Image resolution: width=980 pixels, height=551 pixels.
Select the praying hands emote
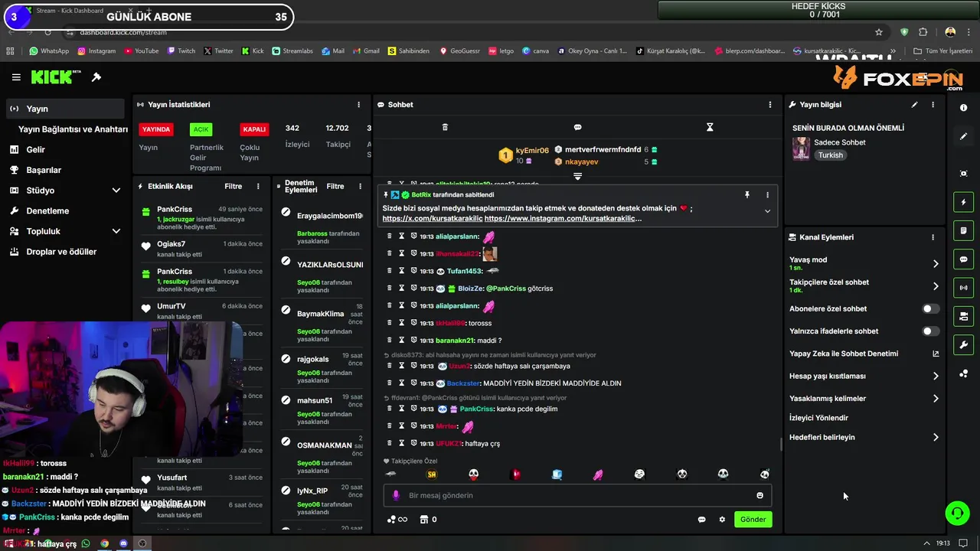pos(598,474)
